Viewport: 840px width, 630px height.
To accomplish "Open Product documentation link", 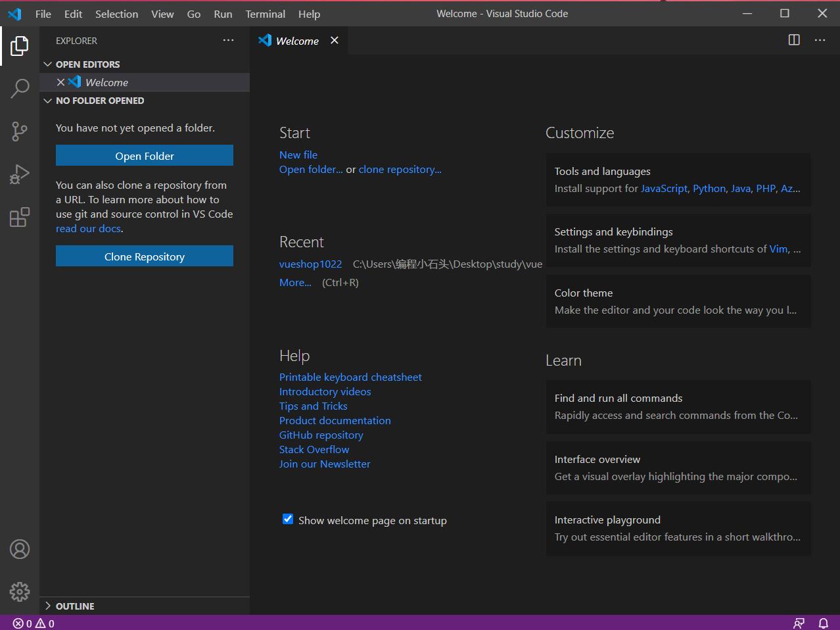I will coord(335,420).
